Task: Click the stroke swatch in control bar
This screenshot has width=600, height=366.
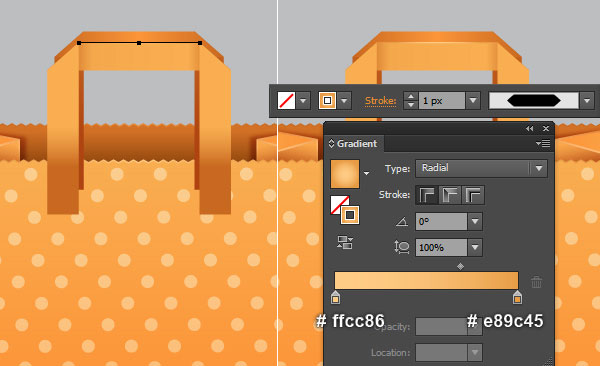Action: coord(327,101)
